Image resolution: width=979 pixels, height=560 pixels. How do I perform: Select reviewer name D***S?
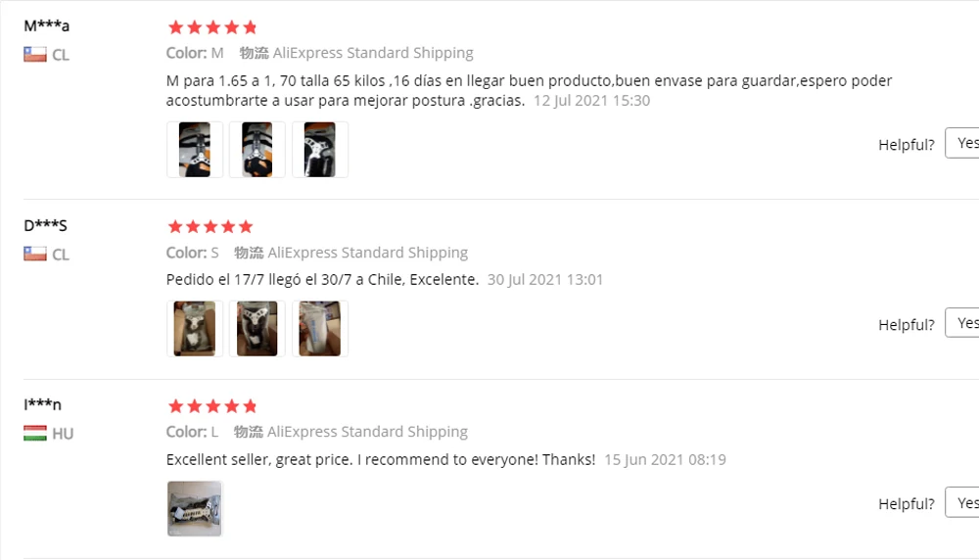tap(46, 225)
